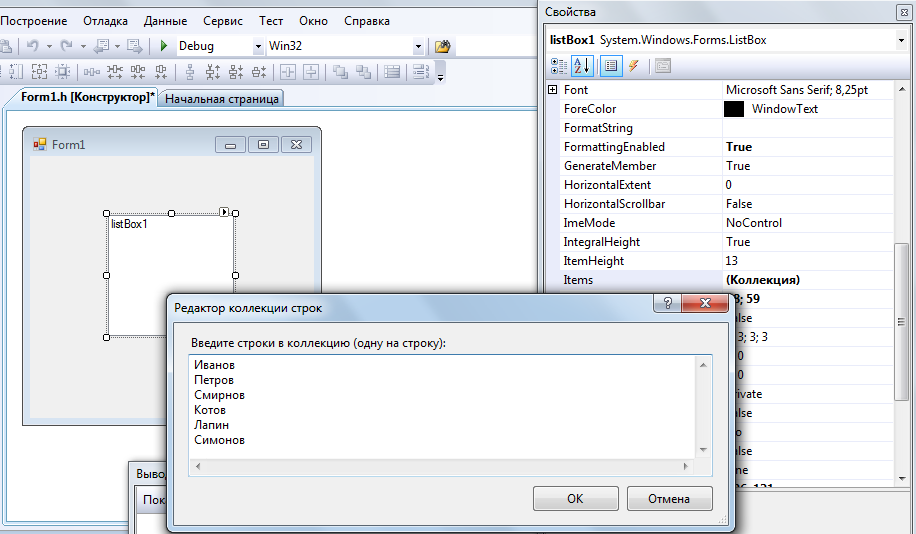Screen dimensions: 916x534
Task: Open Redo history dropdown arrow
Action: 83,46
